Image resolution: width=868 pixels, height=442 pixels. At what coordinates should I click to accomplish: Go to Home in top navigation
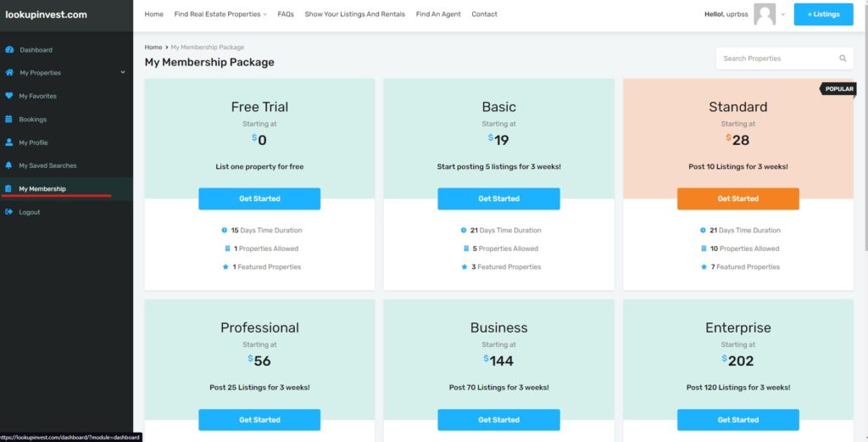[154, 14]
